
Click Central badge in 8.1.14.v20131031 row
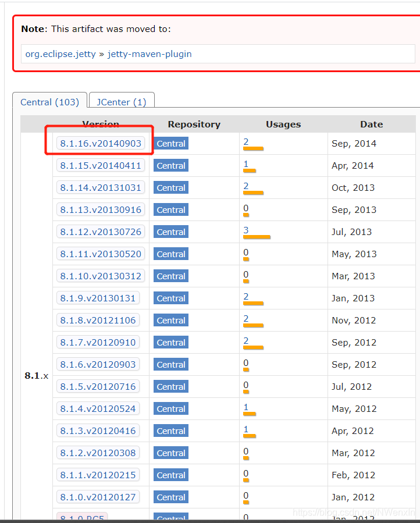click(171, 187)
